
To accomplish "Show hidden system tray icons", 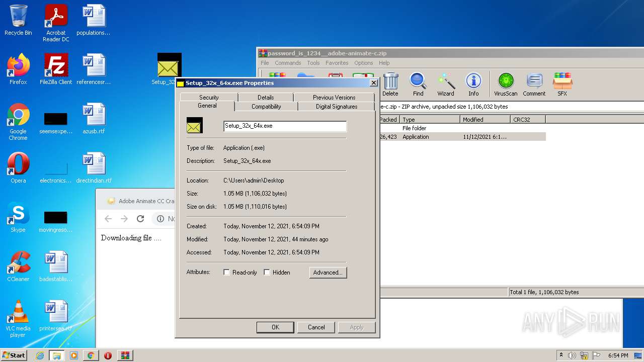I will click(x=561, y=355).
